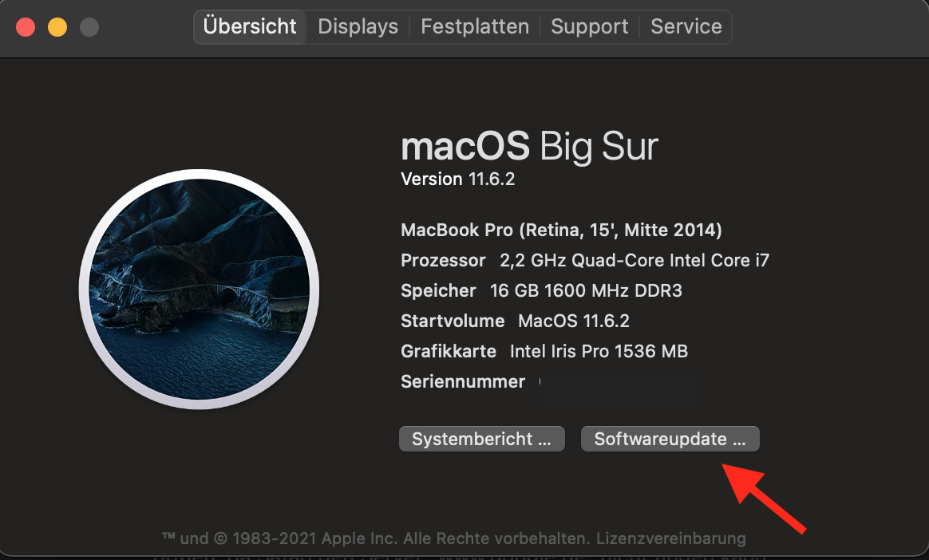This screenshot has width=929, height=560.
Task: Open the Lizenzvereinbarung link
Action: point(671,538)
